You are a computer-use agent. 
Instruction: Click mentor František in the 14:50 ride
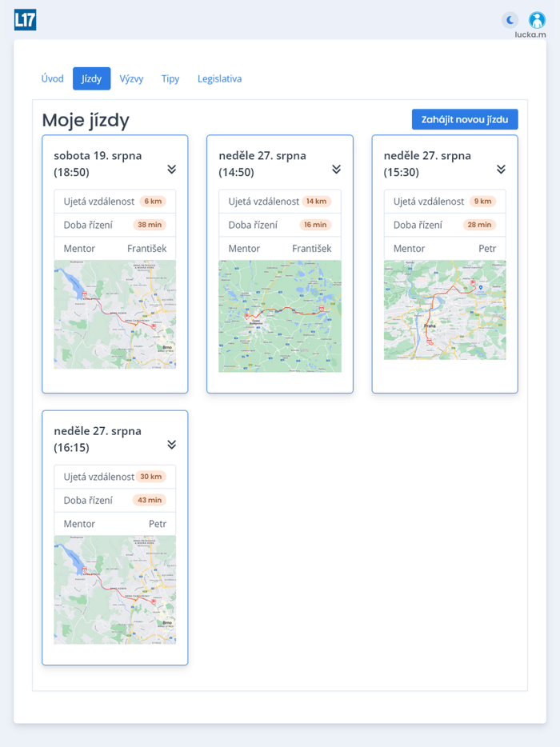click(x=312, y=248)
